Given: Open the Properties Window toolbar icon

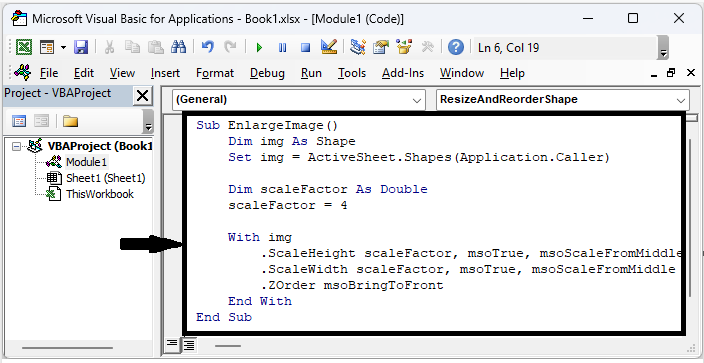Looking at the screenshot, I should (381, 47).
